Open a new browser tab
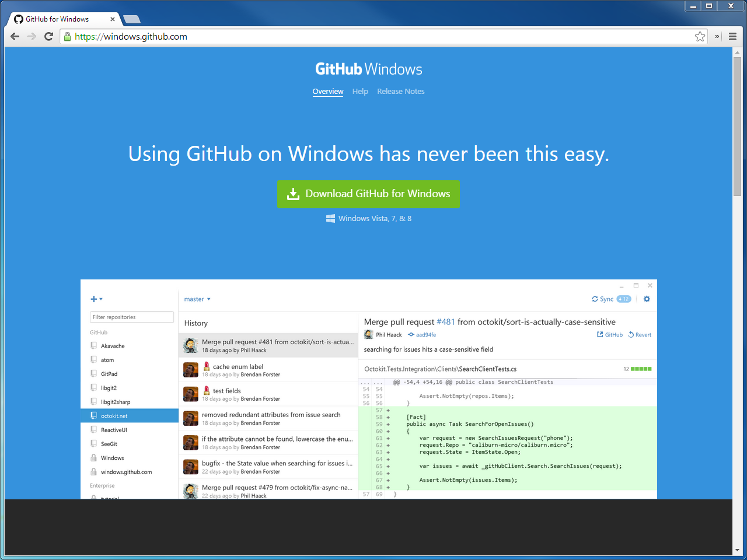Screen dimensions: 747x560 (x=132, y=19)
